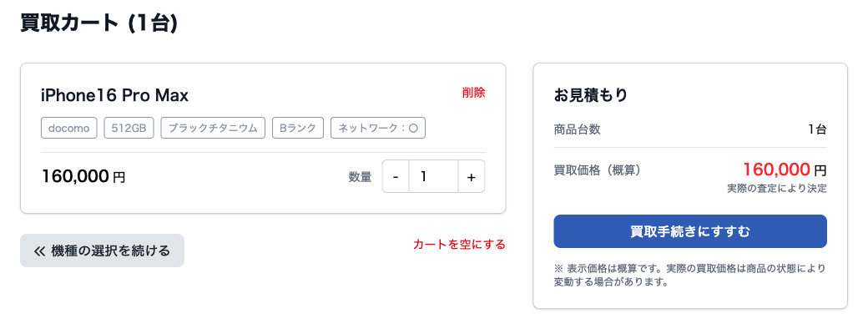Screen dimensions: 868x334
Task: Click the iPhone16 Pro Max product title
Action: pyautogui.click(x=114, y=96)
